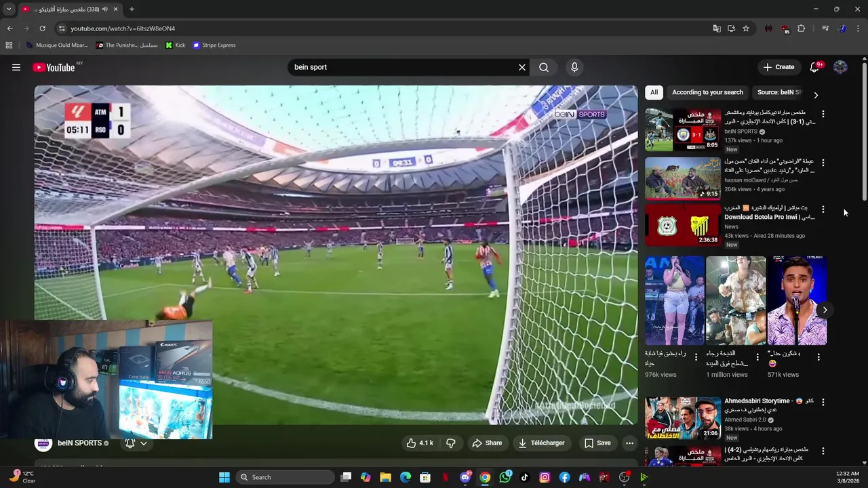Click the Create button
This screenshot has width=868, height=488.
[778, 67]
